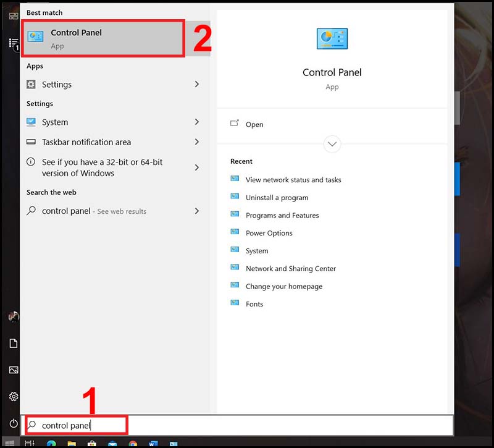Image resolution: width=494 pixels, height=448 pixels.
Task: Open Microsoft Edge from the taskbar
Action: click(49, 442)
